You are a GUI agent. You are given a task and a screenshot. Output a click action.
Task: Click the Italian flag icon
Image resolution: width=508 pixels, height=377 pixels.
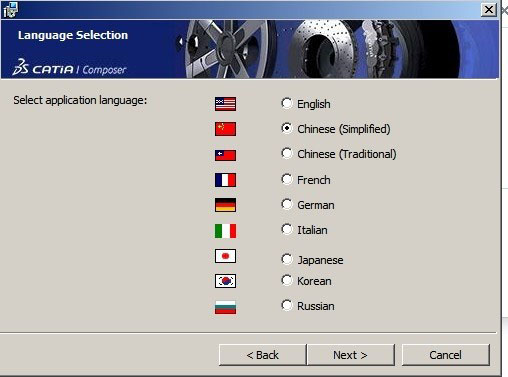click(x=225, y=231)
